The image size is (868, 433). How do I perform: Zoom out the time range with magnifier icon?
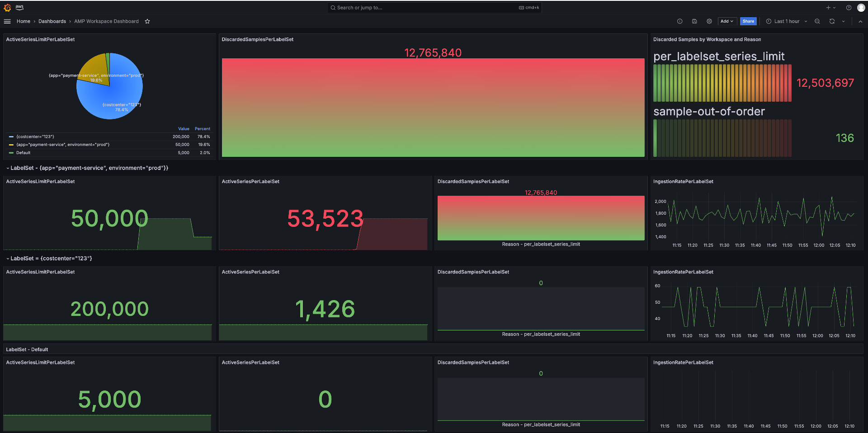click(817, 21)
